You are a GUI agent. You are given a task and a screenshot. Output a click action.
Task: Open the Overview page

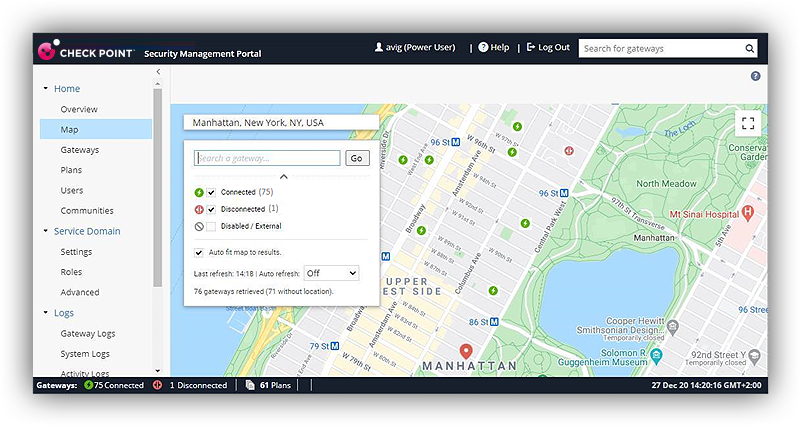pyautogui.click(x=79, y=109)
